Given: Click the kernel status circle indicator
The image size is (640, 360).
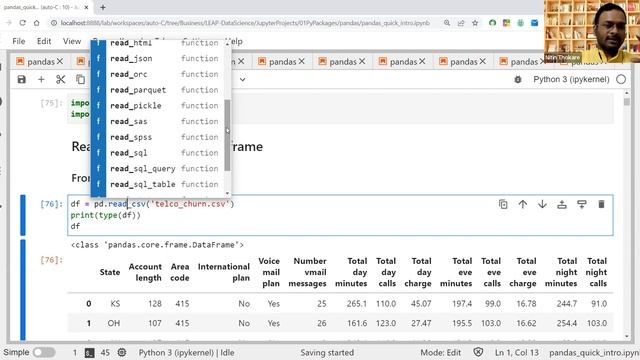Looking at the screenshot, I should coord(621,80).
